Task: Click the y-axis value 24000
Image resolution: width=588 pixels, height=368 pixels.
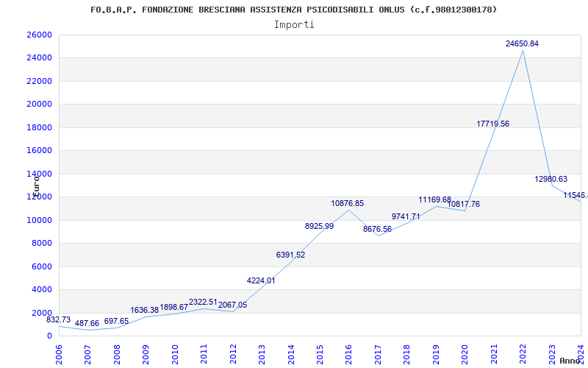Action: tap(39, 58)
